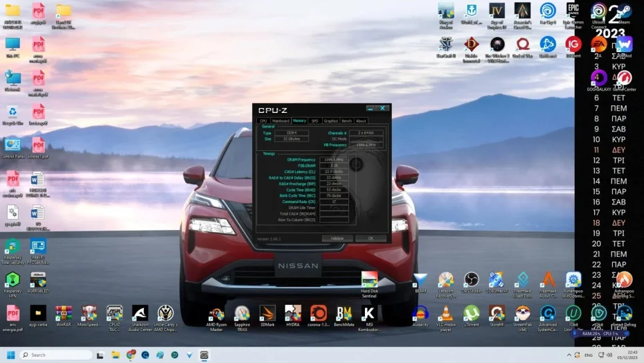Click the Validate button
The width and height of the screenshot is (644, 363).
point(337,238)
